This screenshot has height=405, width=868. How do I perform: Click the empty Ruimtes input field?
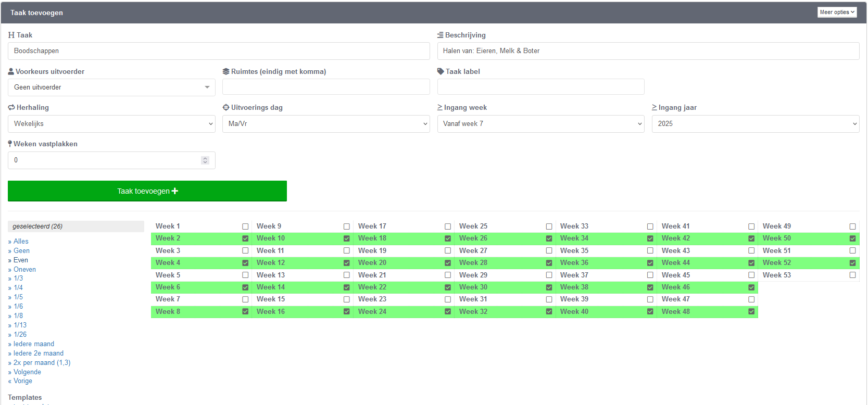point(326,87)
